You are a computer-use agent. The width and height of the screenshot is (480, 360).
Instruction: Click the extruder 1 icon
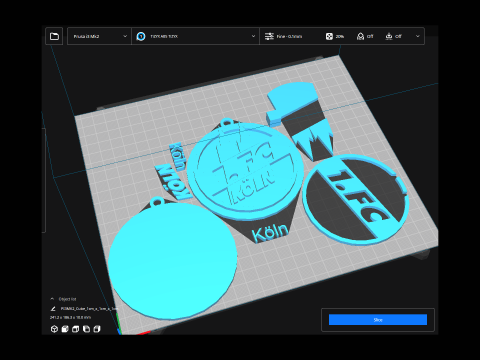141,36
